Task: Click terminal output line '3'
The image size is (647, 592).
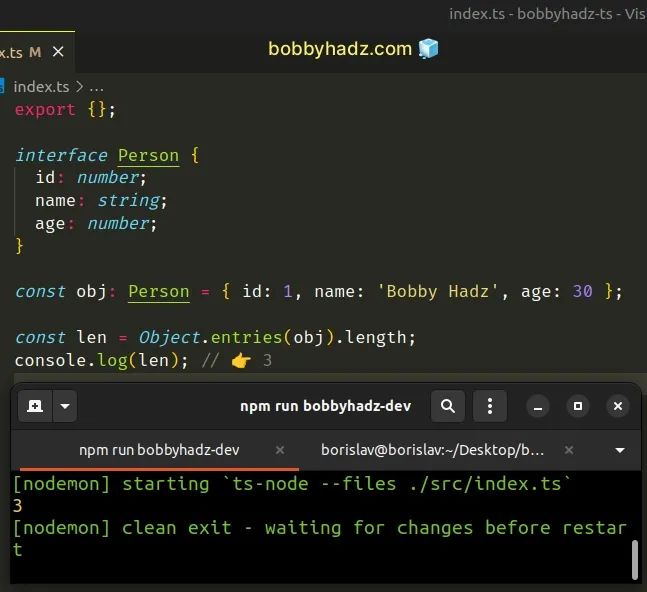Action: [17, 506]
